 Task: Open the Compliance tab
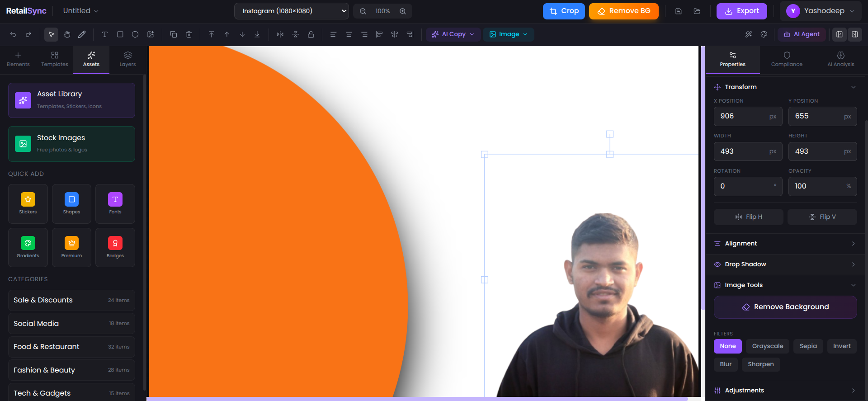pos(787,60)
